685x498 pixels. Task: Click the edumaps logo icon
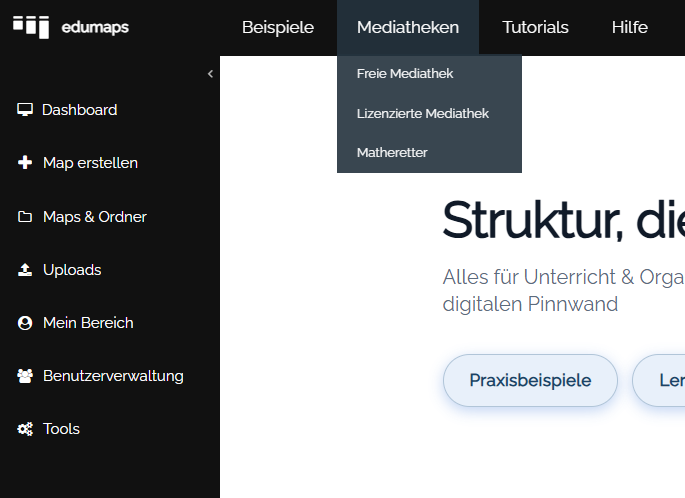point(31,27)
